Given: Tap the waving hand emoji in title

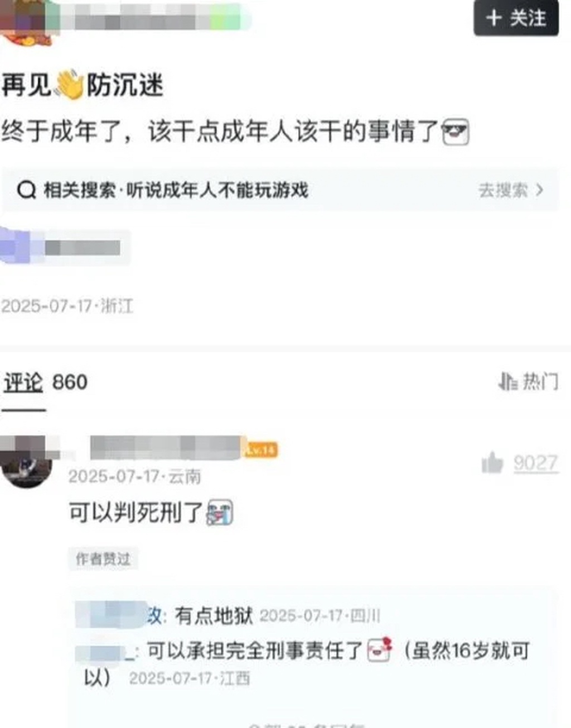Looking at the screenshot, I should click(69, 85).
